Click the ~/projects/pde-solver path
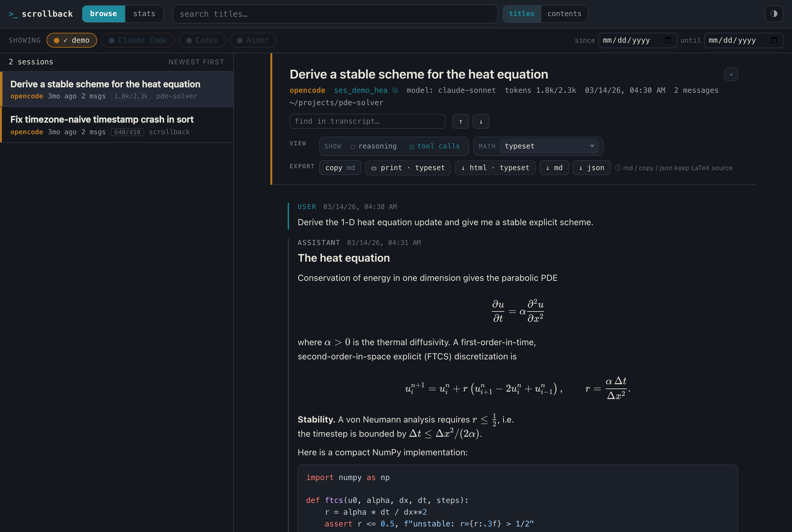792x532 pixels. [x=336, y=103]
